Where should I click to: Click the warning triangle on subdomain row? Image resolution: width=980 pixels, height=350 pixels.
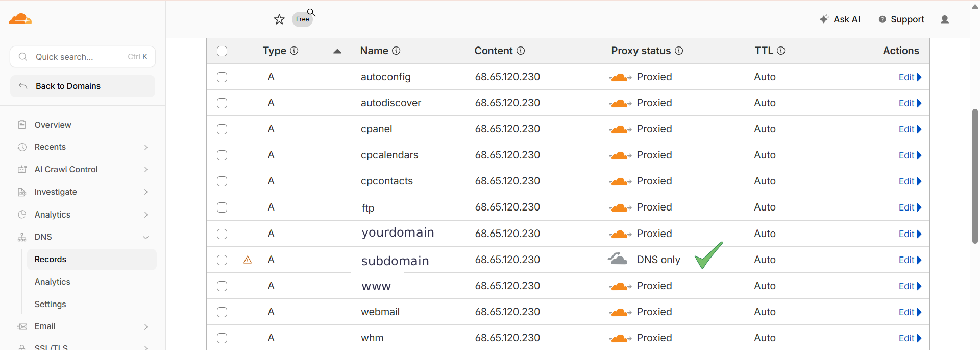(248, 260)
